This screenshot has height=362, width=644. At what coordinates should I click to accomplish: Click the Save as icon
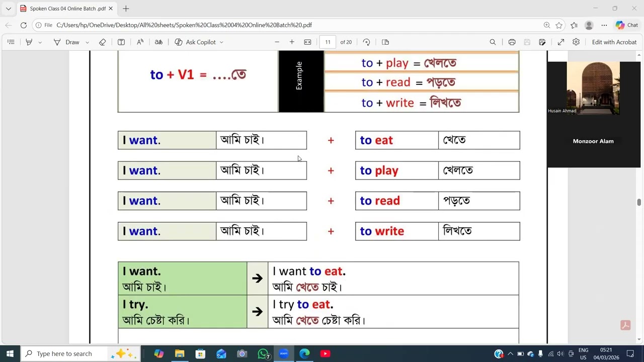click(542, 42)
